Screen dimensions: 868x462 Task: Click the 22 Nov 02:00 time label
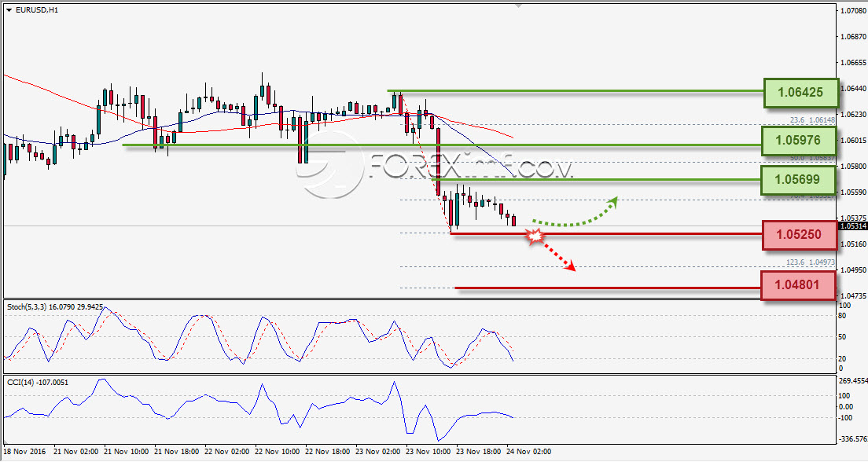tap(227, 452)
